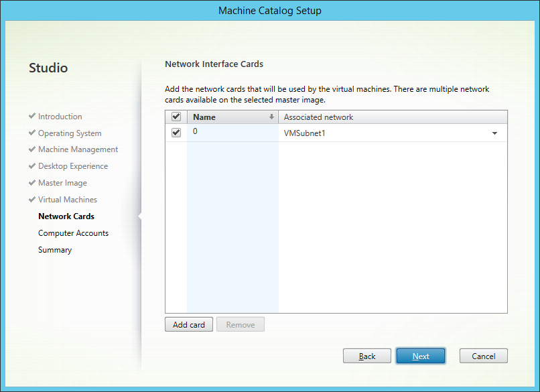Click the checkmark icon beside Master Image
540x392 pixels.
pyautogui.click(x=32, y=183)
